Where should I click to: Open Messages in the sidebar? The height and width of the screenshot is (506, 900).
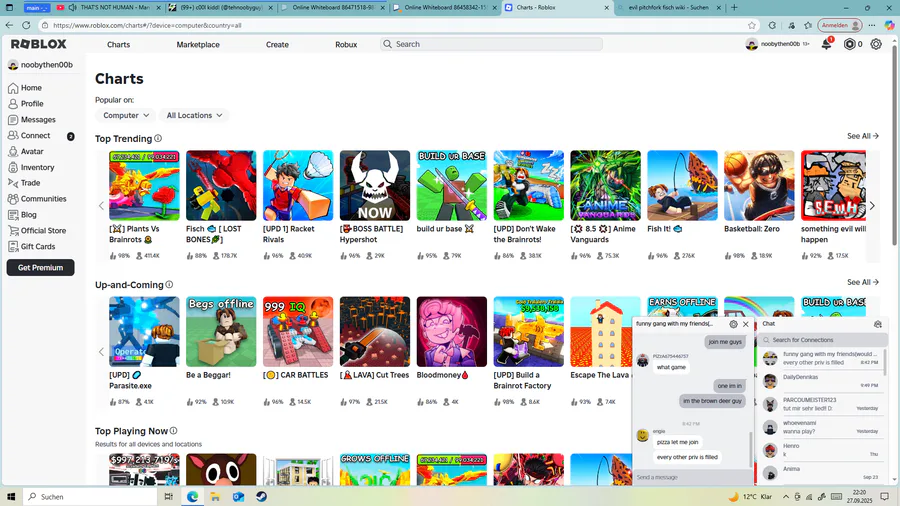(x=38, y=119)
